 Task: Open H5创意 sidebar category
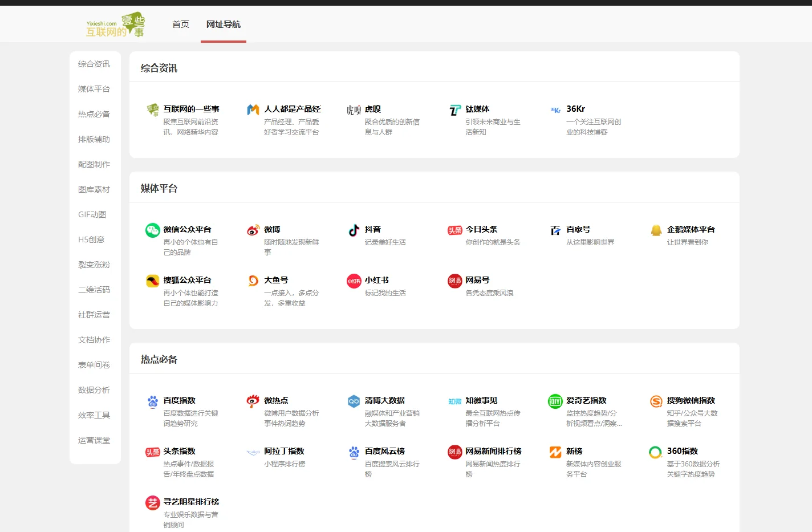coord(91,239)
